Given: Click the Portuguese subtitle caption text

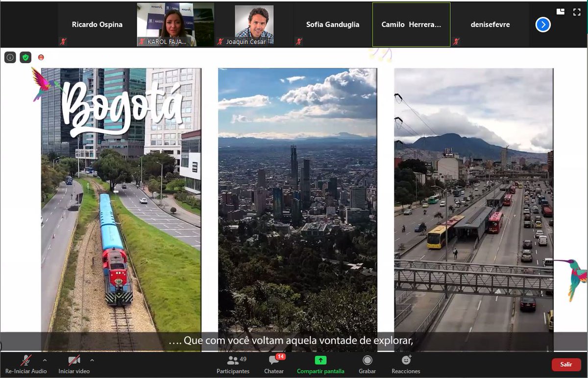Looking at the screenshot, I should click(x=291, y=340).
